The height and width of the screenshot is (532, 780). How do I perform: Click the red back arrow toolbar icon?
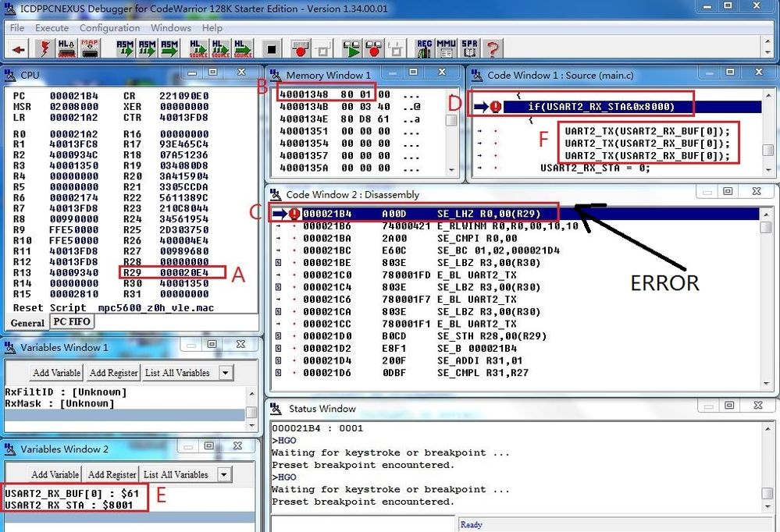click(x=19, y=49)
